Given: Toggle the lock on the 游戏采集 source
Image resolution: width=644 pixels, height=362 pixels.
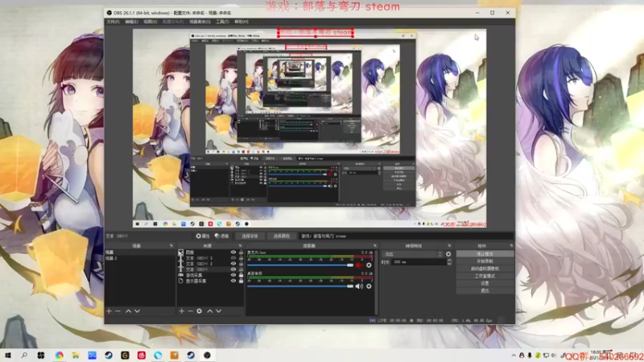Looking at the screenshot, I should pos(241,275).
